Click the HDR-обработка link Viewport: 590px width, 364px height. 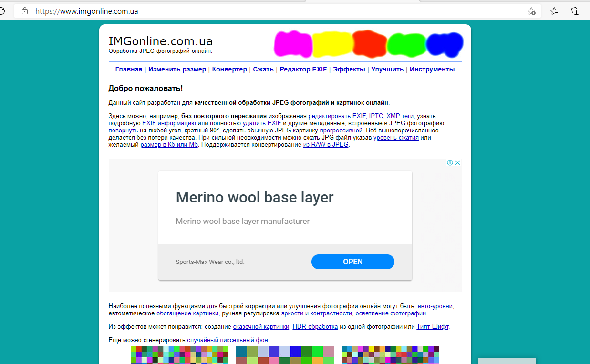(315, 327)
